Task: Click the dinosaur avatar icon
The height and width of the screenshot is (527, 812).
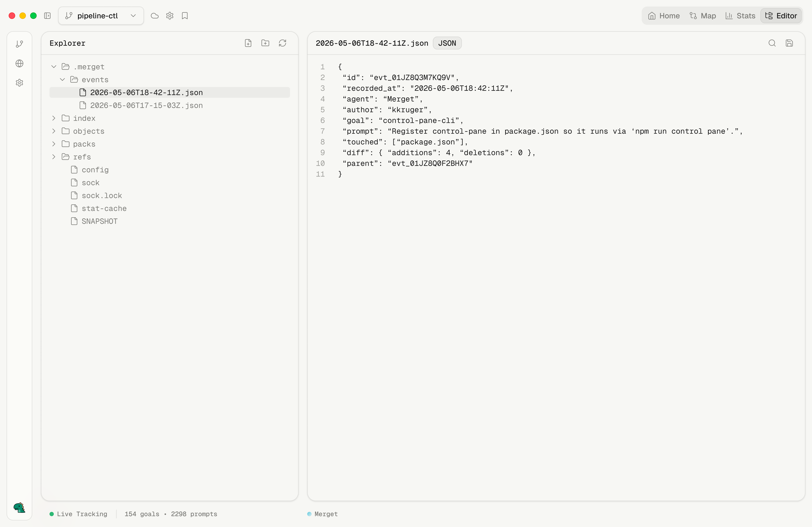Action: click(19, 508)
